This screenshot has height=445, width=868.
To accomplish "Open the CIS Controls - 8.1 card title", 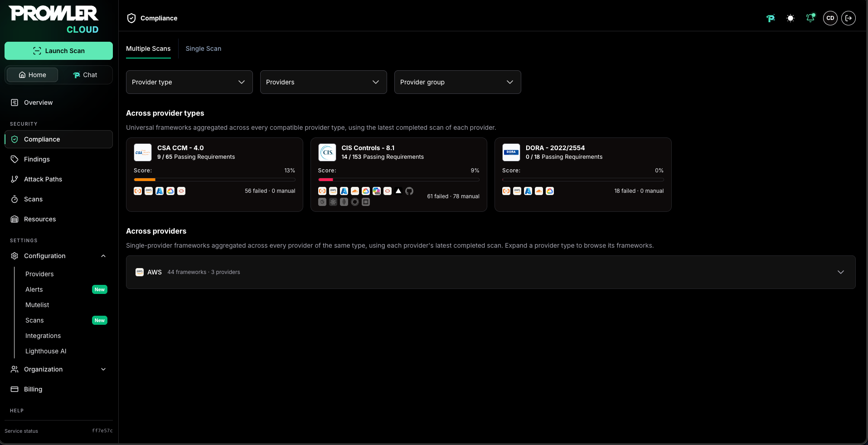I will (368, 148).
